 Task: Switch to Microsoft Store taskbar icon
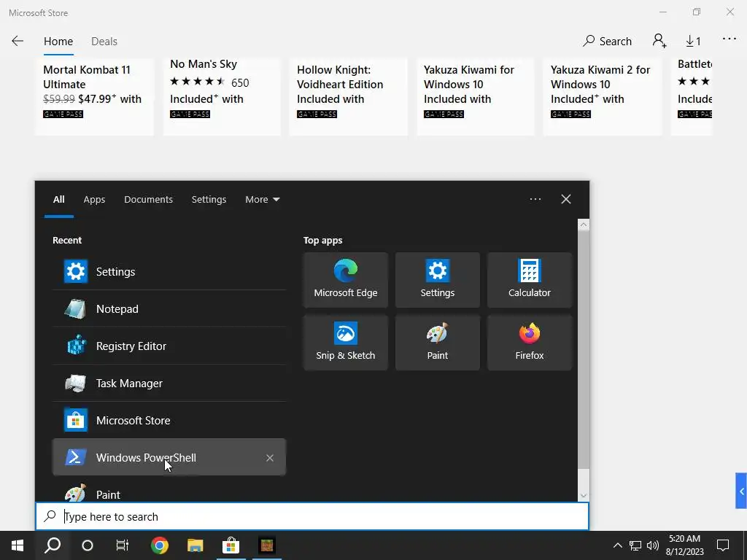pyautogui.click(x=231, y=545)
